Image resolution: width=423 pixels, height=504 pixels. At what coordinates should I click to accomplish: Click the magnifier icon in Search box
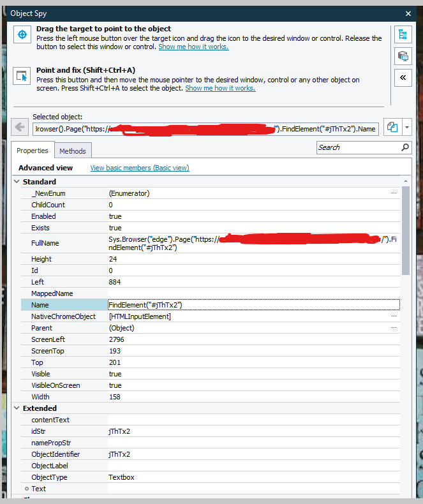(405, 147)
